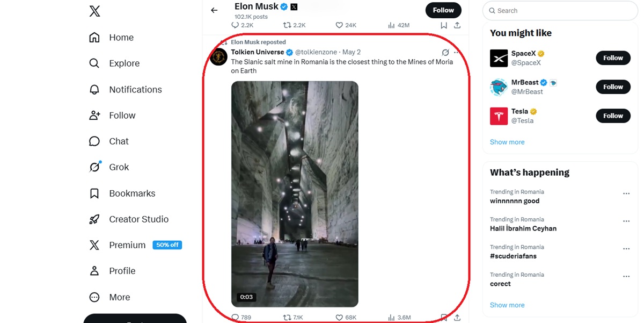Open options for #scuderiafans trend
Viewport: 644px width, 323px height.
pos(626,249)
